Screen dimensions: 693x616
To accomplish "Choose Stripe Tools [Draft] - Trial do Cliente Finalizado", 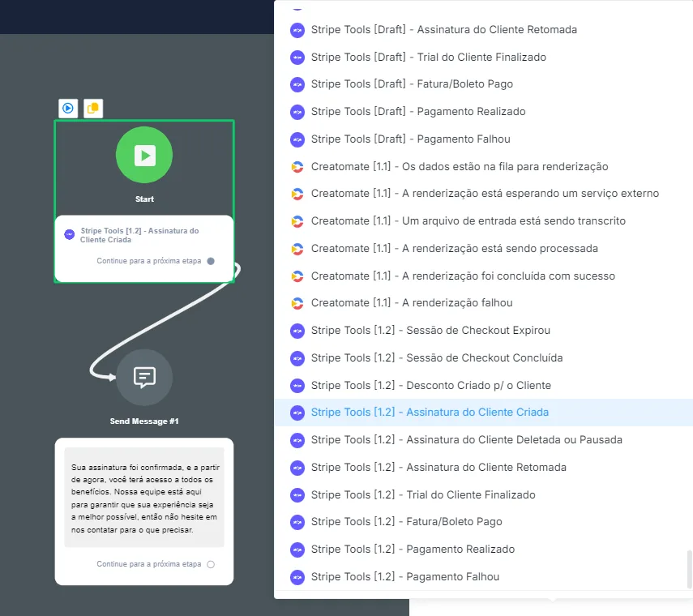I will click(484, 57).
